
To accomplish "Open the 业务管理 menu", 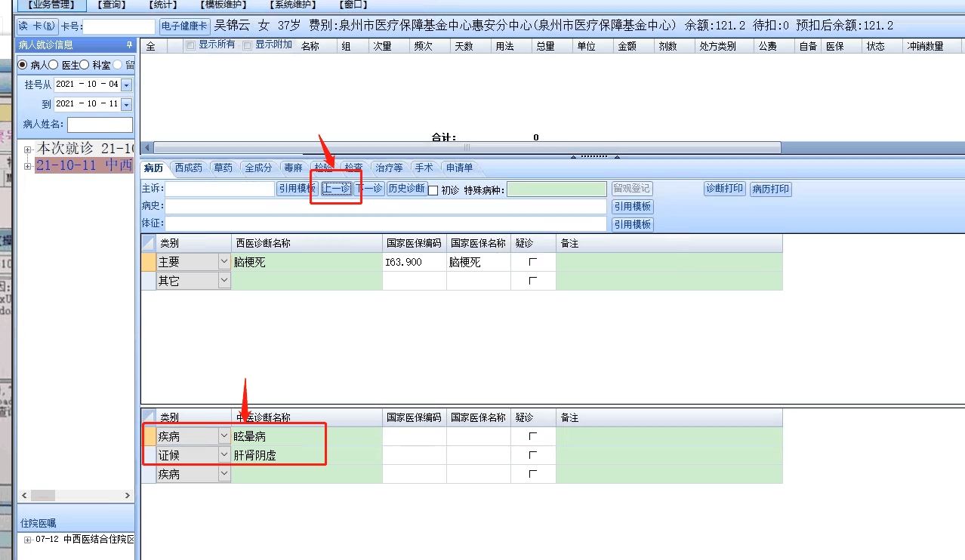I will coord(52,5).
